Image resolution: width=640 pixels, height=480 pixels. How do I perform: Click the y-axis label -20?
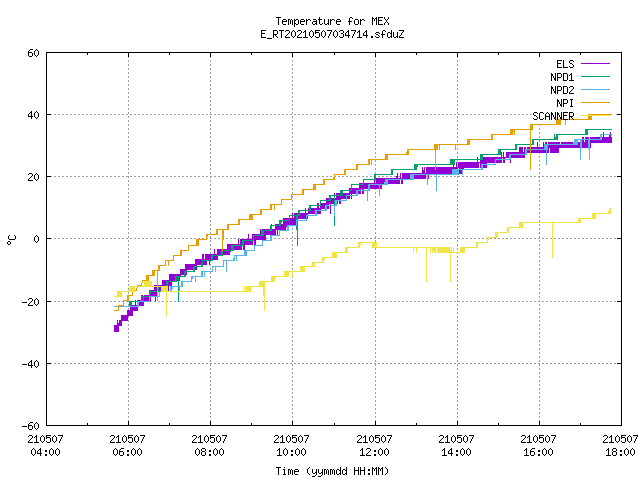[x=31, y=302]
